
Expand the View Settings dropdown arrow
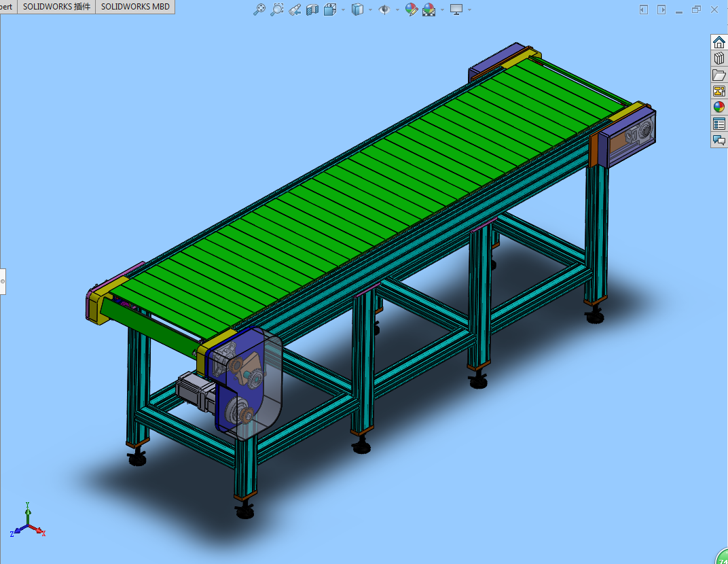[469, 10]
